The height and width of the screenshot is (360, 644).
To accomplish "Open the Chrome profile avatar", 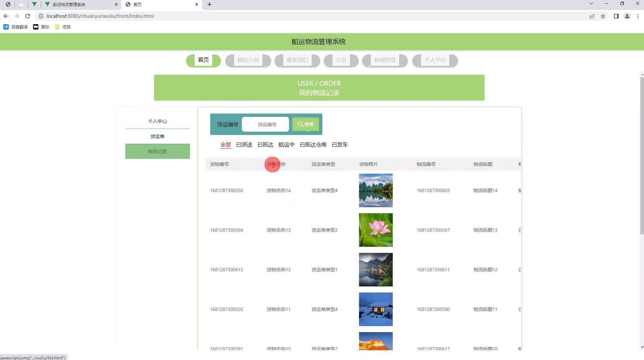I will [627, 16].
